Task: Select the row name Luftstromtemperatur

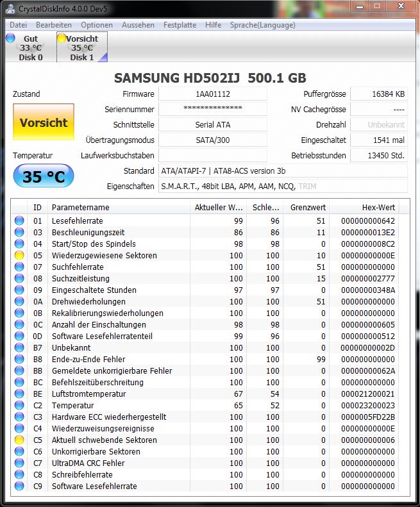Action: (88, 394)
